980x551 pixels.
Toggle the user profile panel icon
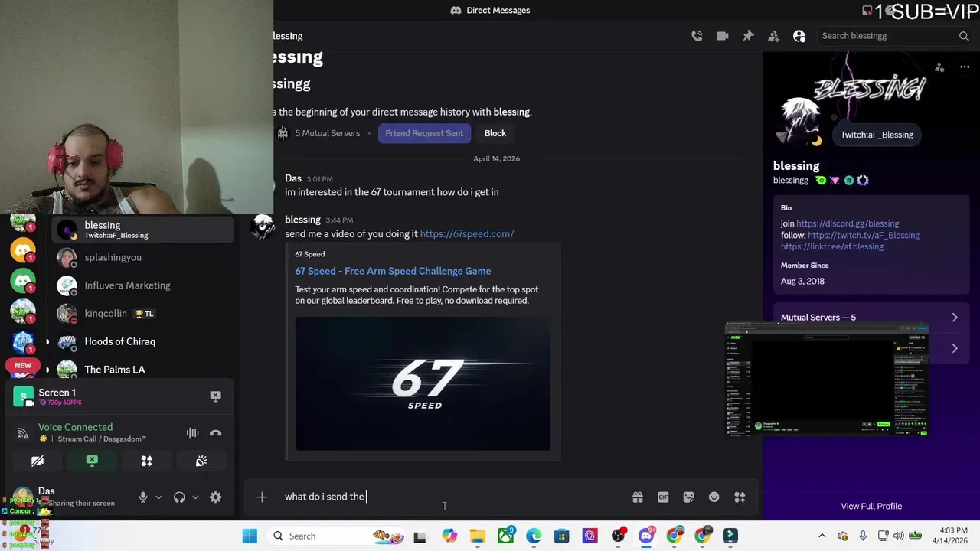[799, 36]
